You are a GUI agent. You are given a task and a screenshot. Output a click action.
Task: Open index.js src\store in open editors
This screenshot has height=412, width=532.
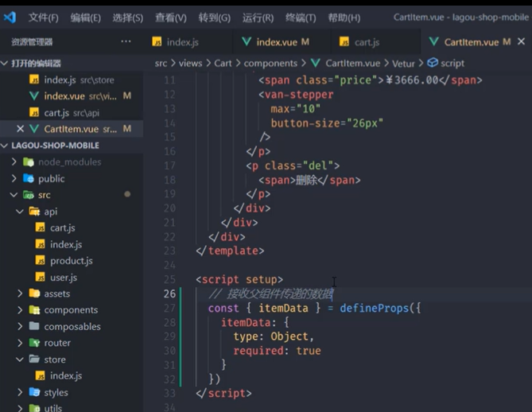(72, 80)
